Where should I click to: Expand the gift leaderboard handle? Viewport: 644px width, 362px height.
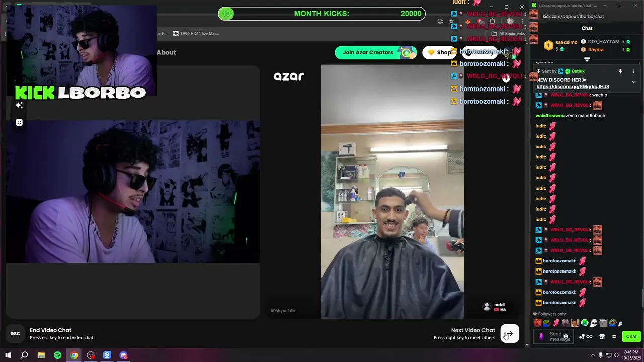pos(587,59)
